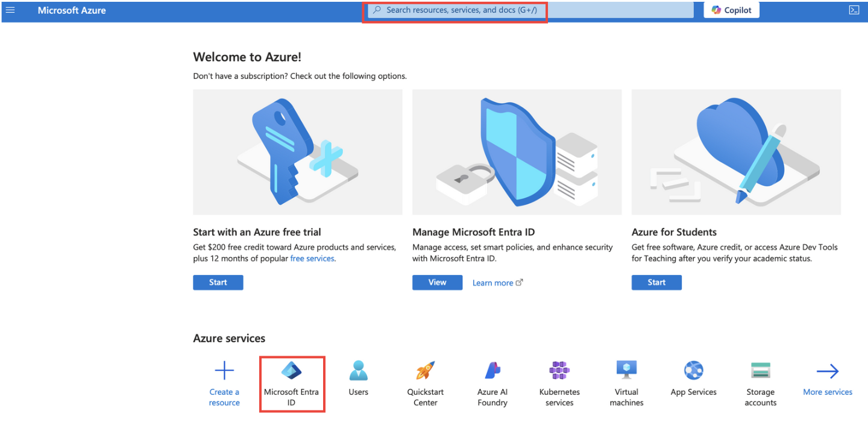Launch Azure AI Foundry service
Screen dimensions: 868x422
(492, 370)
